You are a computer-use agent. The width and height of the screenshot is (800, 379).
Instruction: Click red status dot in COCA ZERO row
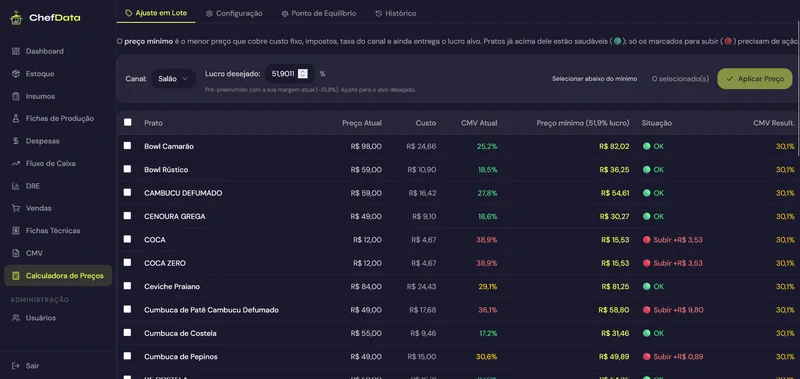[x=646, y=263]
